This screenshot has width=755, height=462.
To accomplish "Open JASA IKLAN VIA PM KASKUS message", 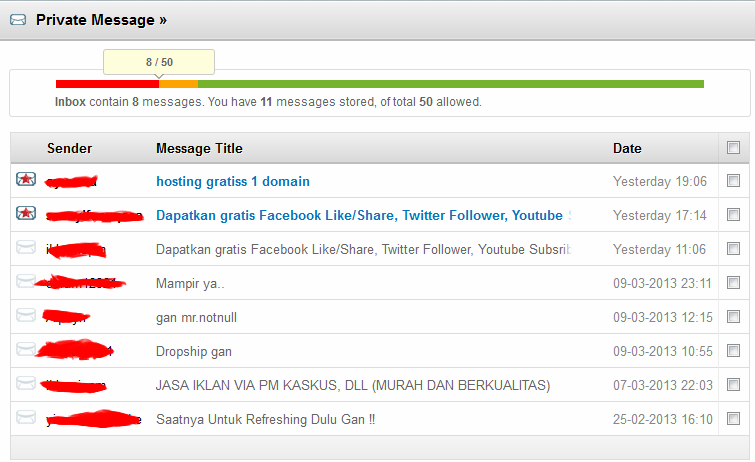I will [353, 385].
